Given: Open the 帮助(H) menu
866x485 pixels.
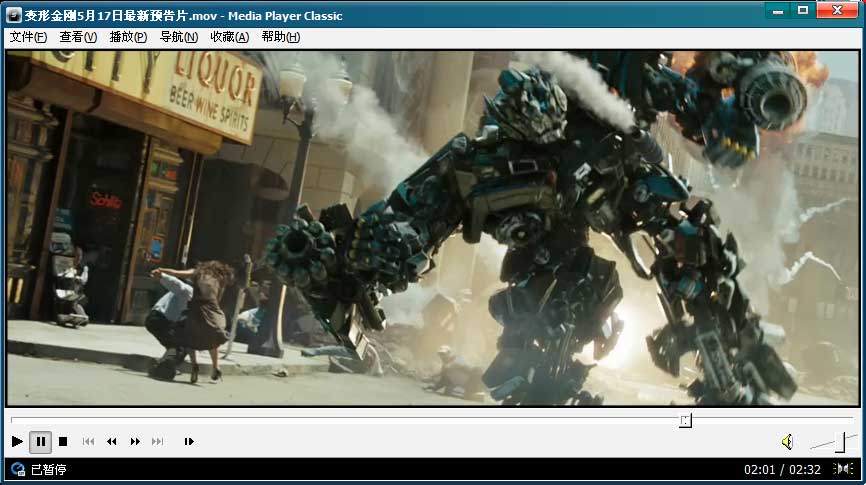Looking at the screenshot, I should coord(281,37).
